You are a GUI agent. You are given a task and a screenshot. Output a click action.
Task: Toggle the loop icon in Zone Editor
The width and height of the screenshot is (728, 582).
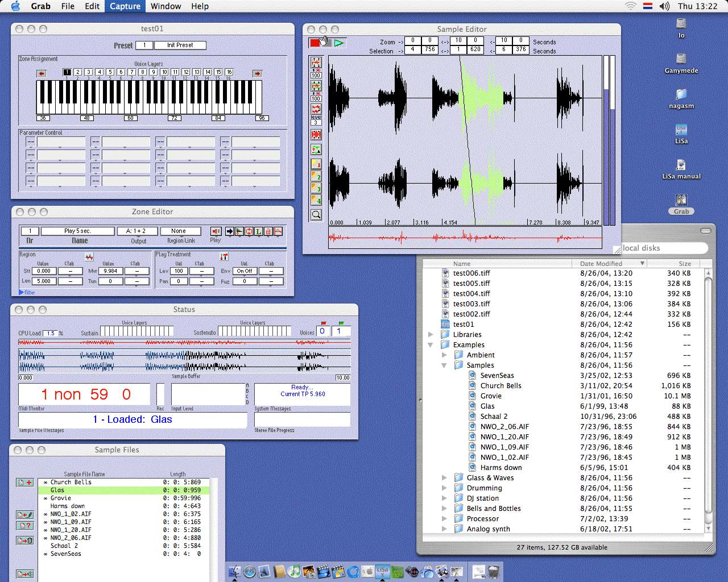coord(249,231)
